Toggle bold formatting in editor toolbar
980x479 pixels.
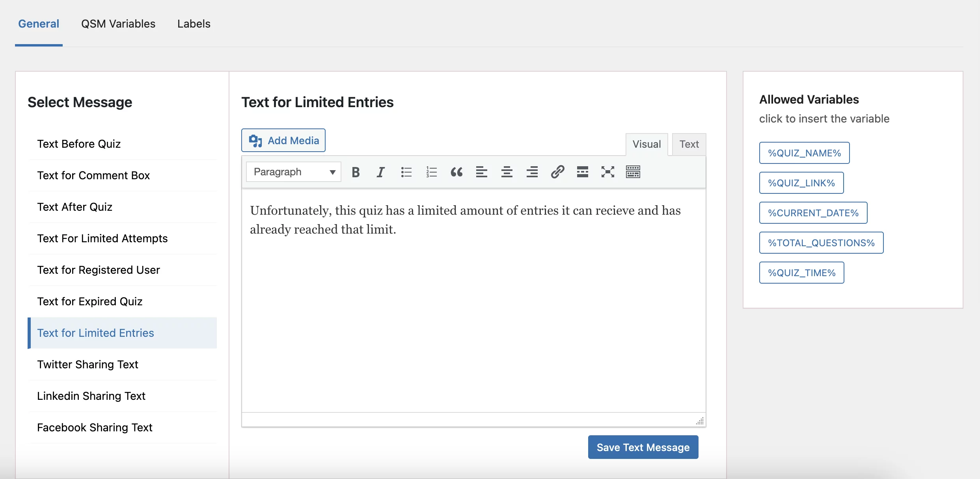tap(356, 172)
